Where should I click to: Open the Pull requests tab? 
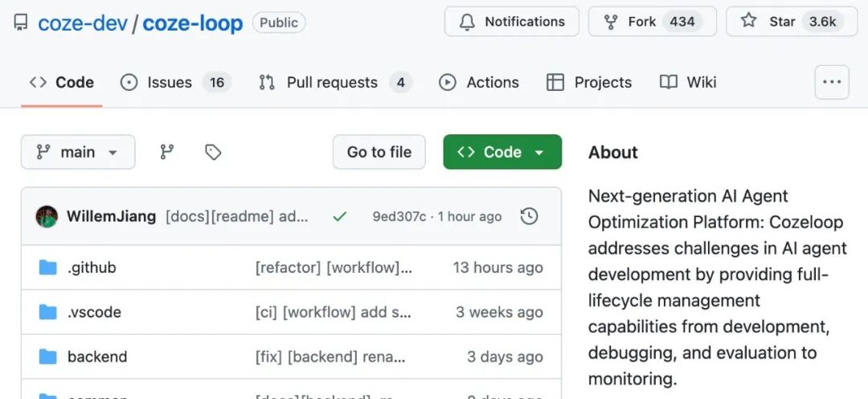tap(335, 83)
